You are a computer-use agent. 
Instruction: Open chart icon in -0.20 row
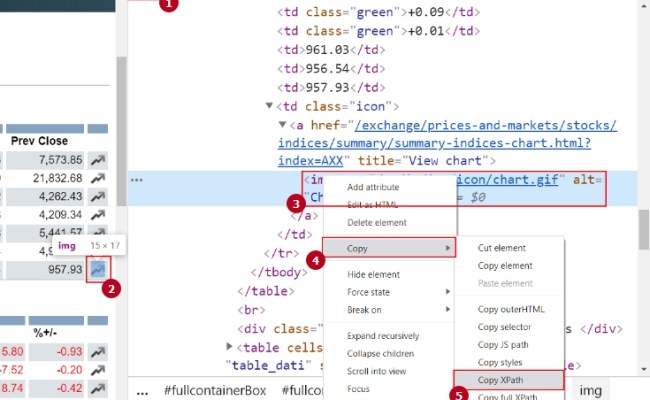coord(98,370)
